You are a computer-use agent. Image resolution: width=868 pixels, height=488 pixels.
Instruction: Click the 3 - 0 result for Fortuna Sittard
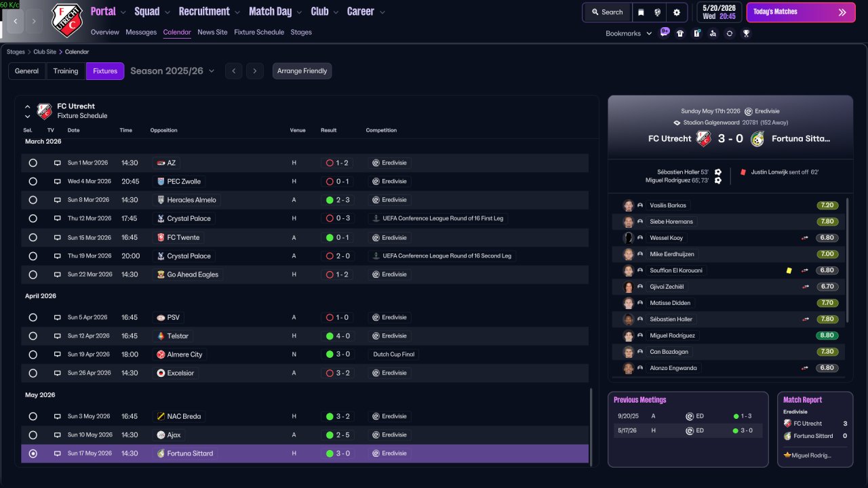(338, 453)
